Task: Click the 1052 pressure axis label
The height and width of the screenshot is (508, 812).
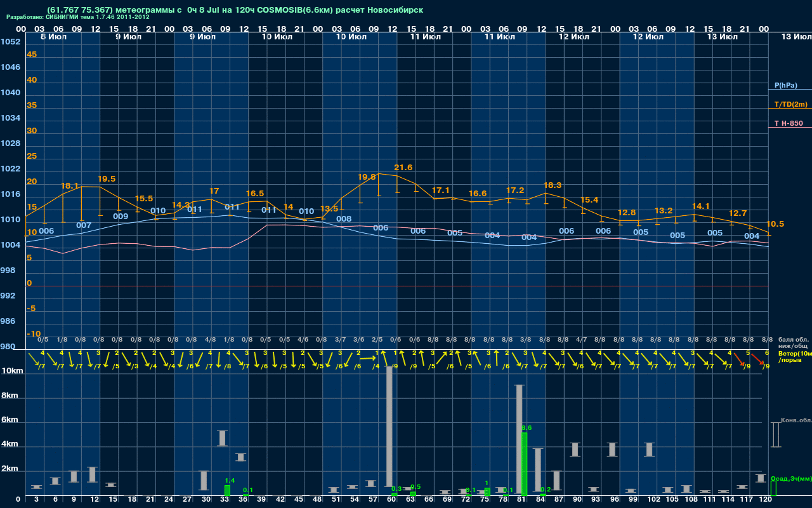Action: [10, 42]
